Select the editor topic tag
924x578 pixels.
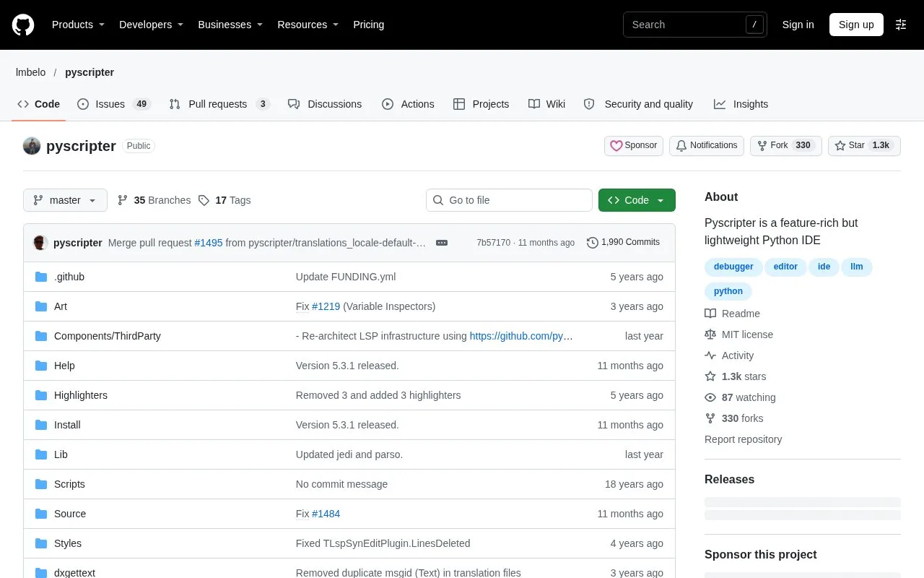785,267
